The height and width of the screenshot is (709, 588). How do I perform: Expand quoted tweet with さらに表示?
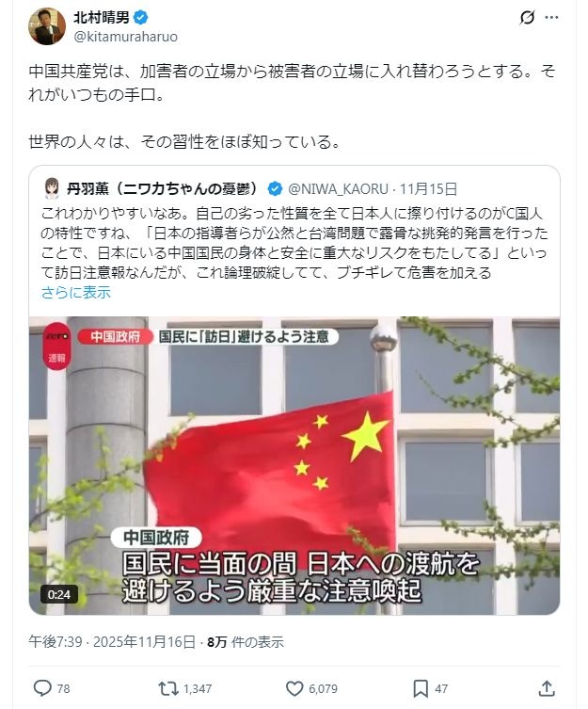pyautogui.click(x=76, y=293)
